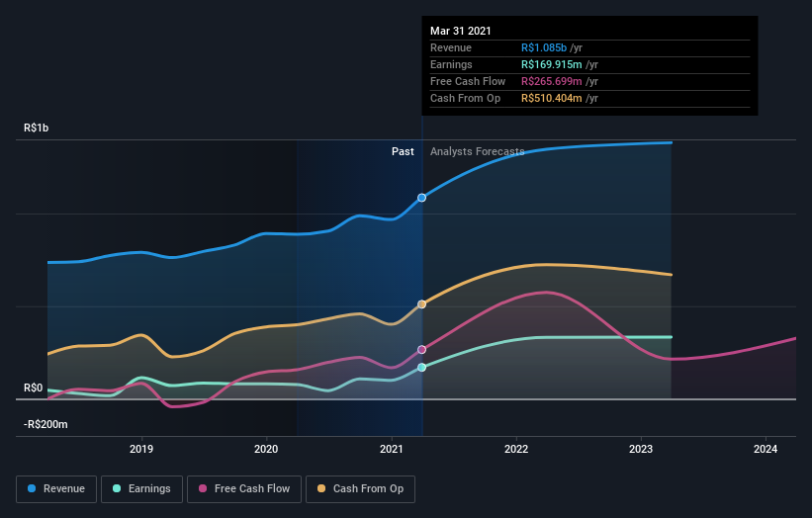Screen dimensions: 812x518
Task: Click the 'Analysts Forecasts' label
Action: click(478, 151)
